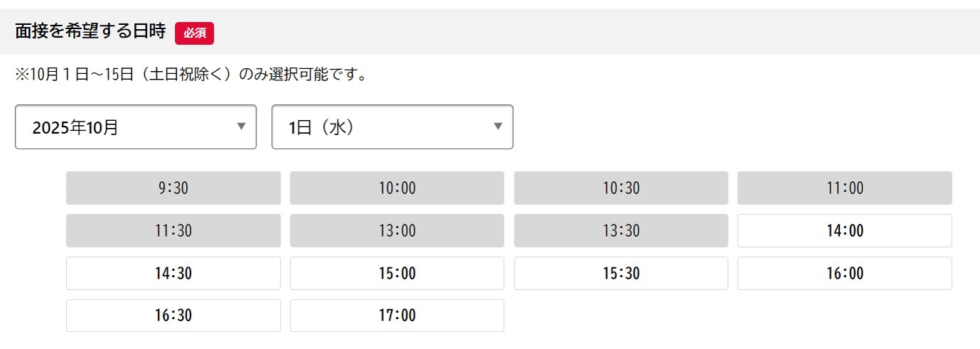Click the greyed-out 9:30 slot
Viewport: 980px width, 349px height.
pos(173,188)
